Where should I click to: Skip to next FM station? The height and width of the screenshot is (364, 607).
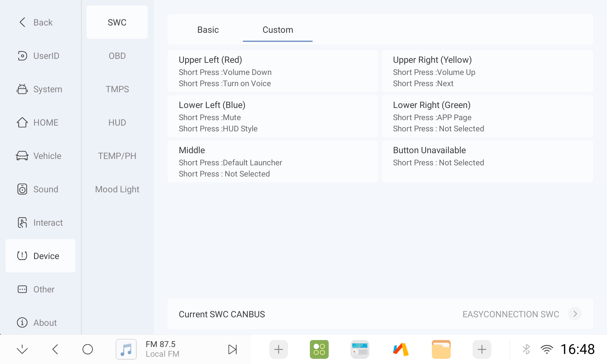(x=232, y=349)
